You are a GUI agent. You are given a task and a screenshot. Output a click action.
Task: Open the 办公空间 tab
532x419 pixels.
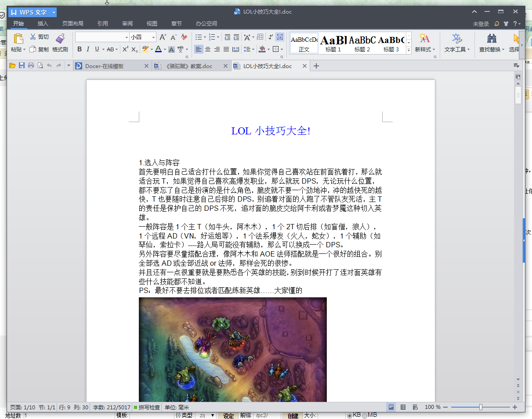206,24
